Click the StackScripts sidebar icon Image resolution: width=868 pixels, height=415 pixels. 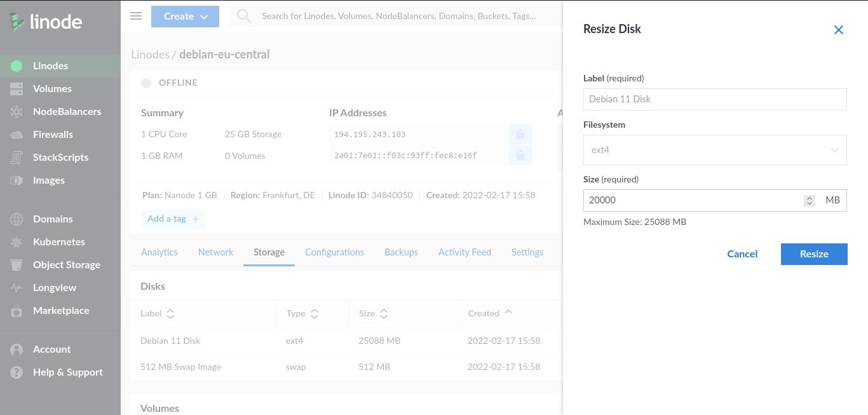(17, 158)
